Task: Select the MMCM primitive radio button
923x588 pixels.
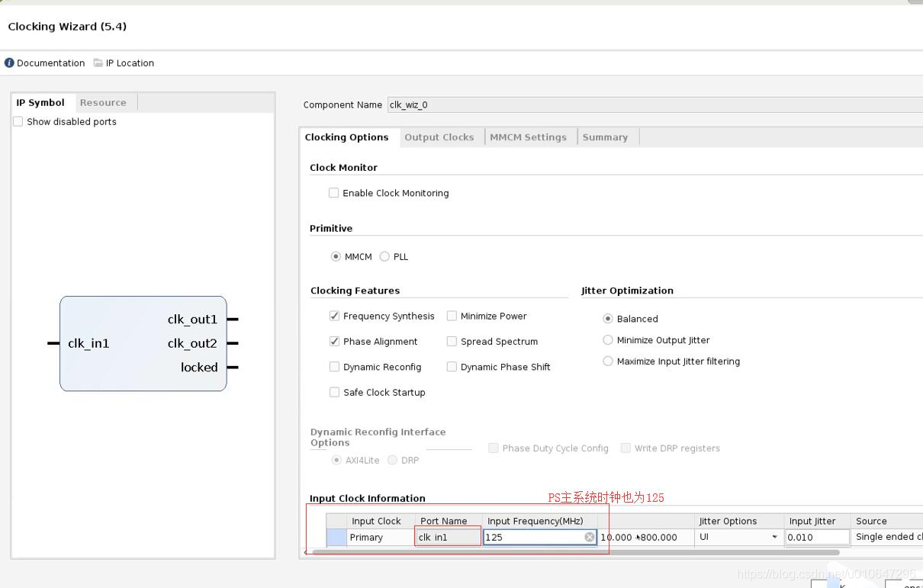Action: (336, 256)
